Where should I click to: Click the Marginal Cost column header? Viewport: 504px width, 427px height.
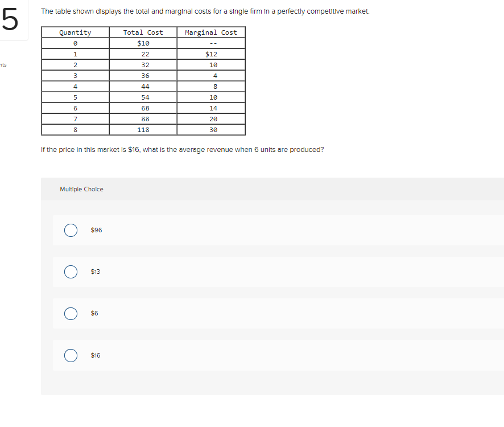[211, 32]
